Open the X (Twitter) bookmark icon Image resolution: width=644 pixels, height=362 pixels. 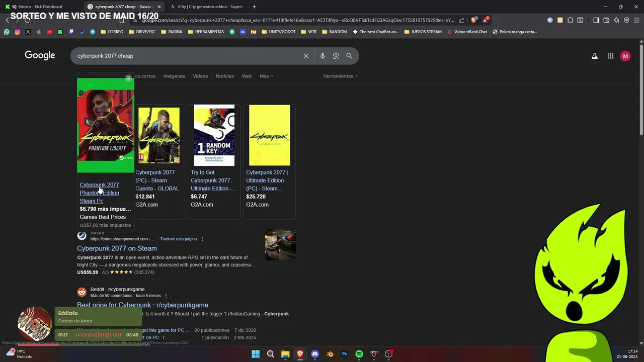pos(28,32)
